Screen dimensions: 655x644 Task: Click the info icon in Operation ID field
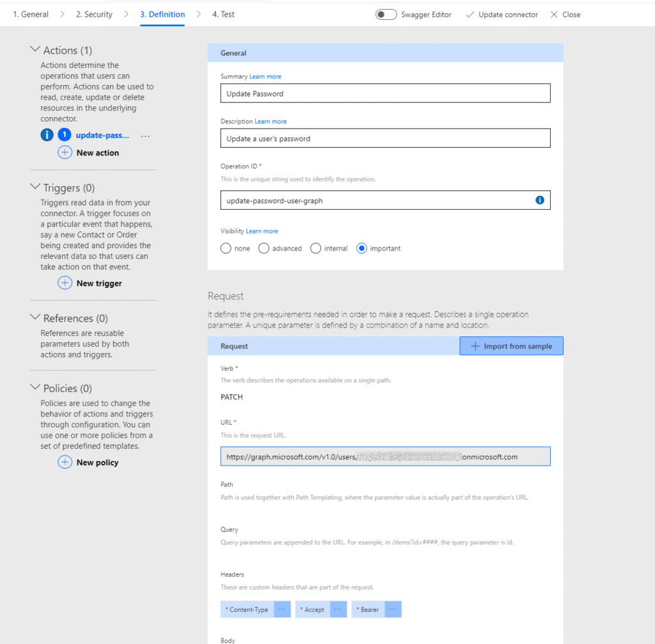click(x=540, y=200)
